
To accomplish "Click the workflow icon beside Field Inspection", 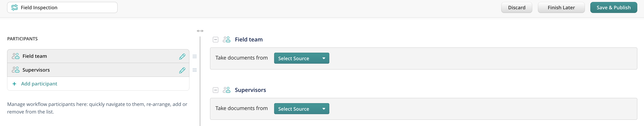I will click(14, 8).
